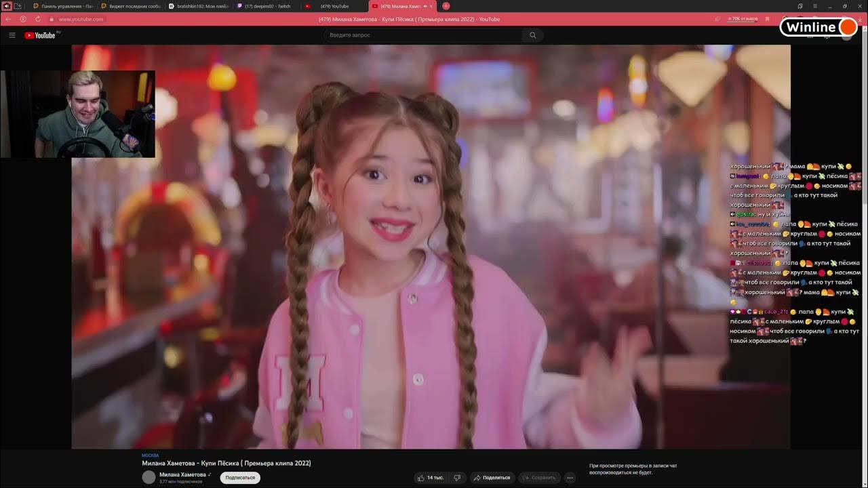Open the Милана Хаметова channel avatar
The height and width of the screenshot is (488, 868).
point(149,477)
